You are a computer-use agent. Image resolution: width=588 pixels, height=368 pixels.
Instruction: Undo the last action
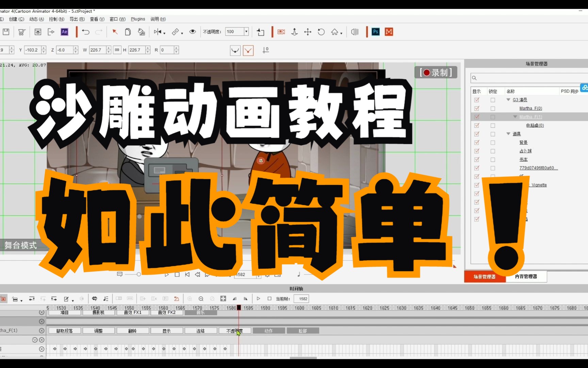click(85, 32)
